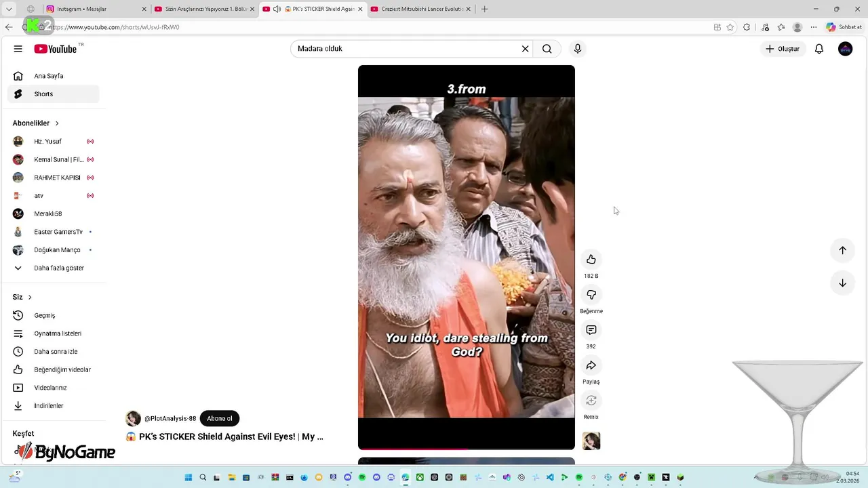Open the Oluştur create button
Screen dimensions: 868x488
[x=783, y=49]
